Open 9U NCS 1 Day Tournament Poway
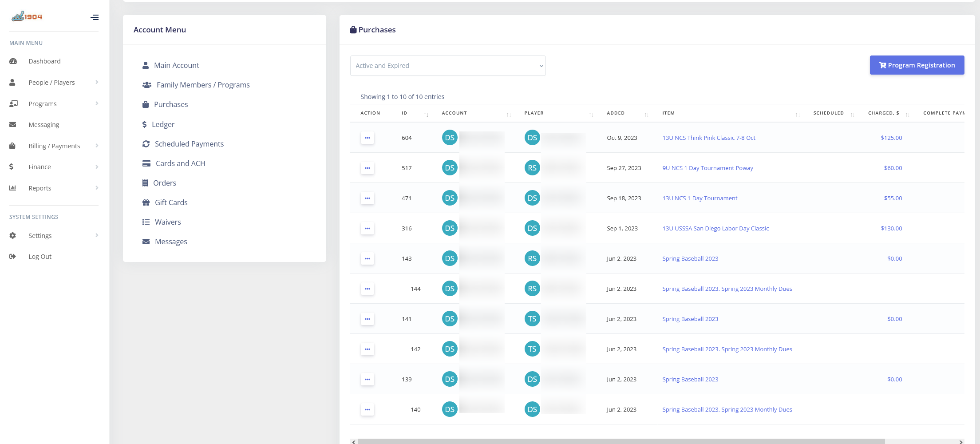The image size is (980, 444). coord(708,168)
